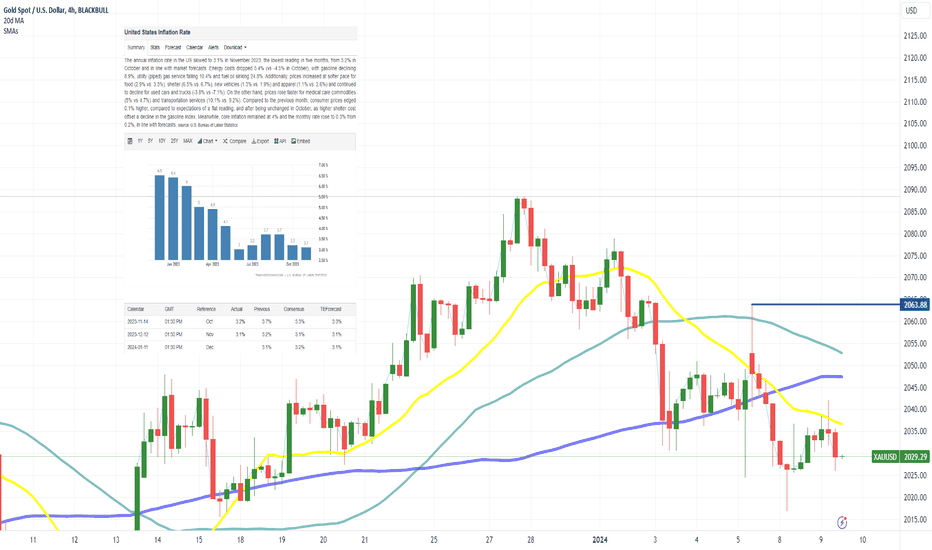Click the 2024-01-11 calendar row date
The width and height of the screenshot is (932, 550).
[137, 347]
